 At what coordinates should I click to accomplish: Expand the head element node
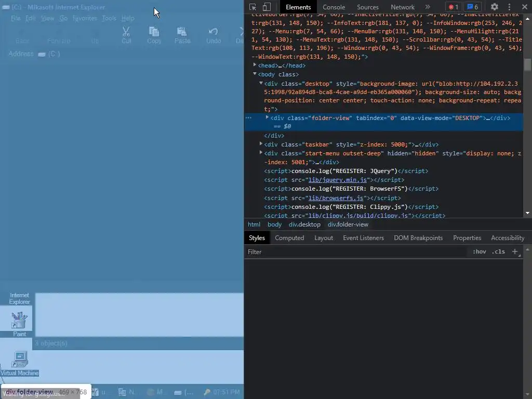255,65
